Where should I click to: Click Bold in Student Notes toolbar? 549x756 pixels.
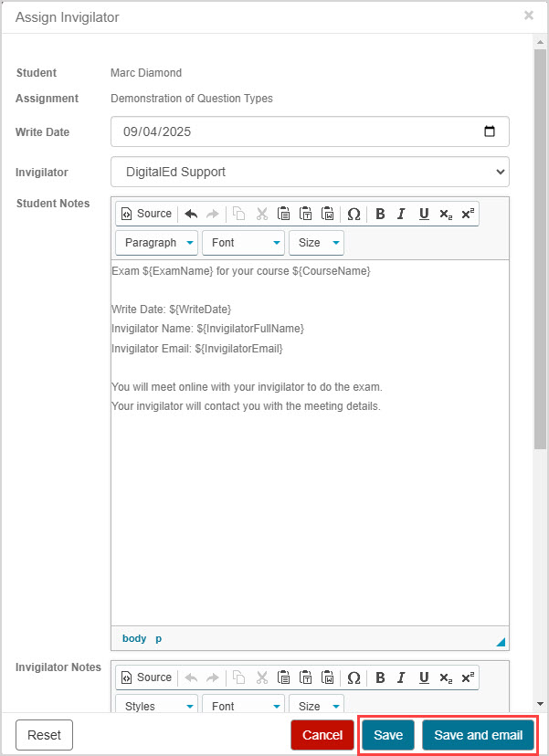tap(380, 214)
